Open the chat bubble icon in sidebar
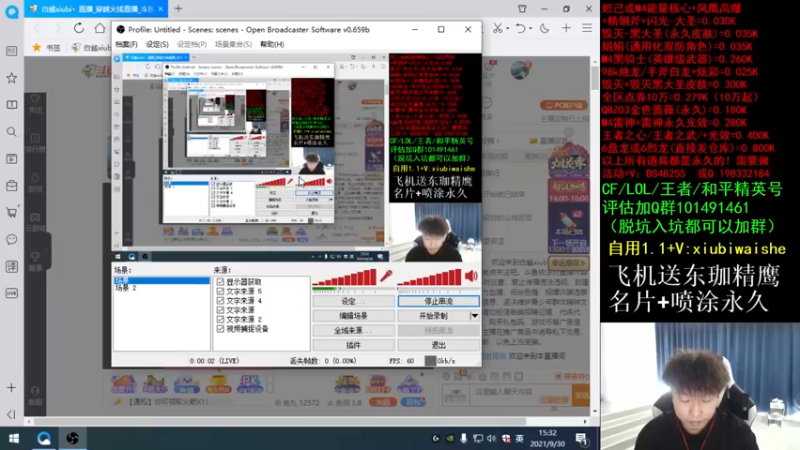 point(12,239)
